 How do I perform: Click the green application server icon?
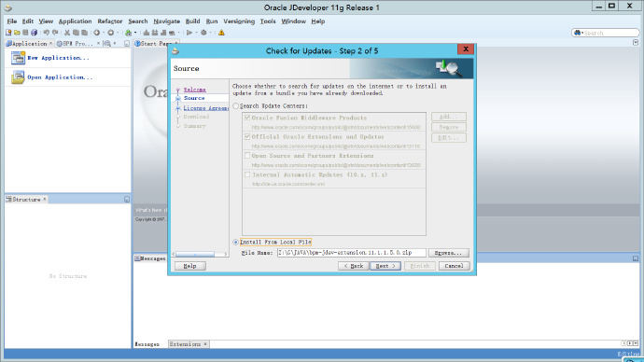pos(128,33)
